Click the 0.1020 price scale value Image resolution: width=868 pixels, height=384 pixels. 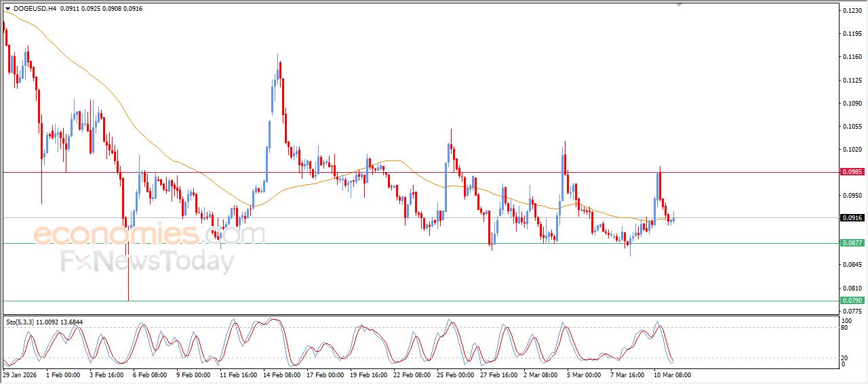[x=851, y=150]
